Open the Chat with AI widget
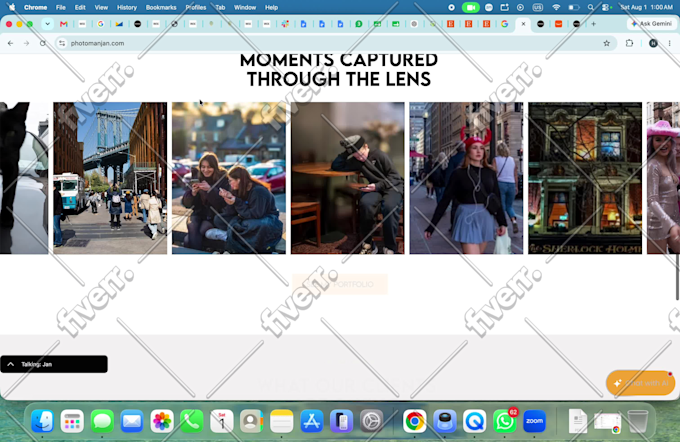This screenshot has width=680, height=442. (x=641, y=383)
